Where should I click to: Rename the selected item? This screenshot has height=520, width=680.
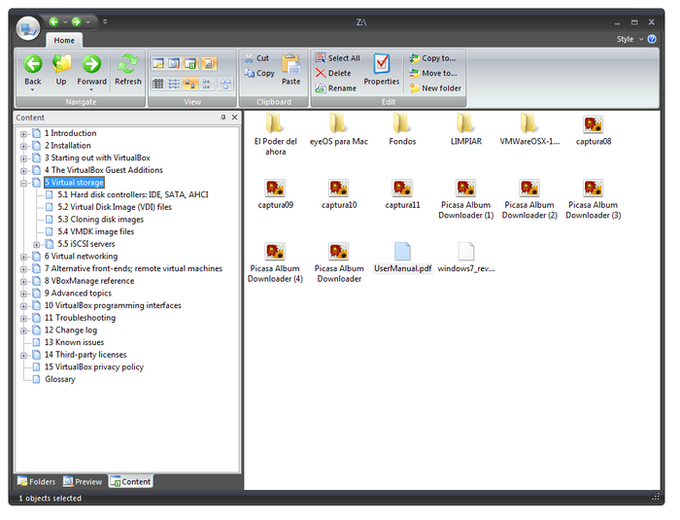pyautogui.click(x=336, y=88)
